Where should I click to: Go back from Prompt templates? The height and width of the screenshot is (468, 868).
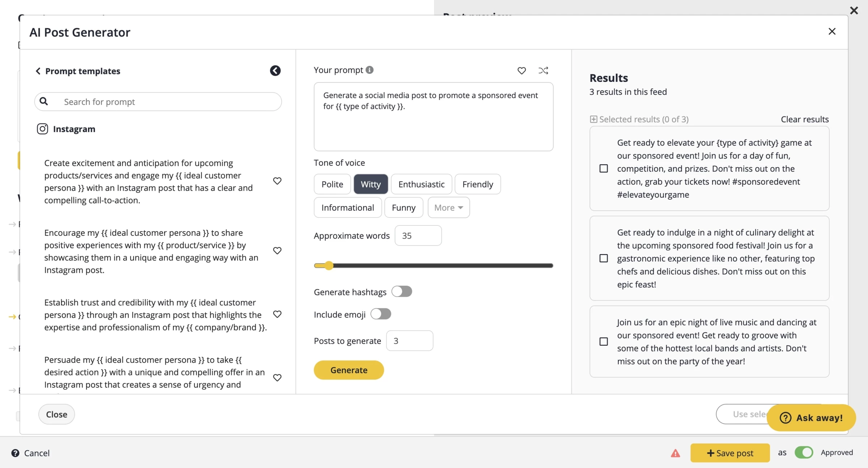(38, 71)
